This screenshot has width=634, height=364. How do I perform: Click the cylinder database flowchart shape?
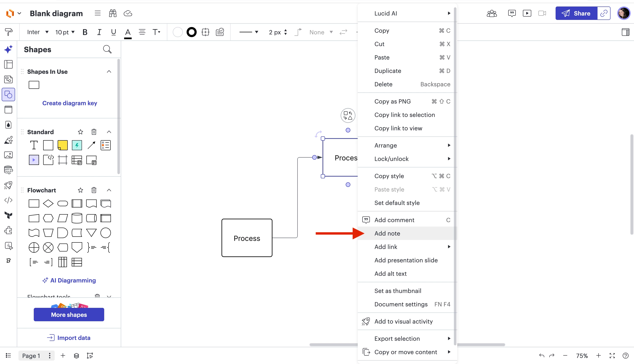pyautogui.click(x=77, y=218)
